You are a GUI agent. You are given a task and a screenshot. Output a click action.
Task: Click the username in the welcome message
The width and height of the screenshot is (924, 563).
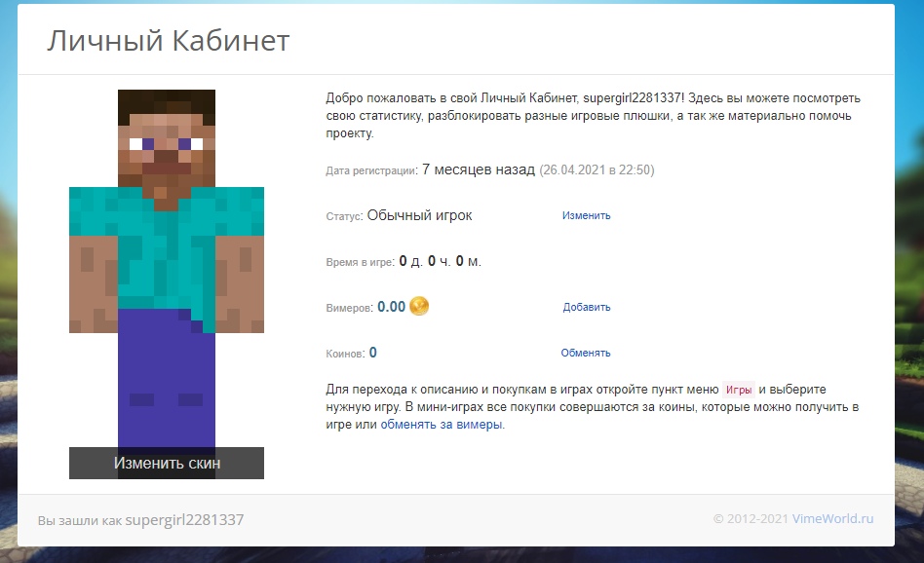[633, 98]
